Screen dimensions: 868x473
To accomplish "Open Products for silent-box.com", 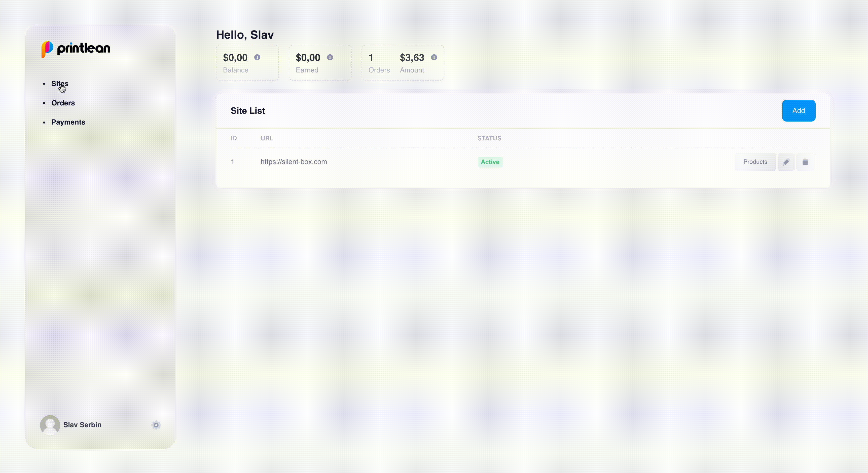I will point(755,162).
